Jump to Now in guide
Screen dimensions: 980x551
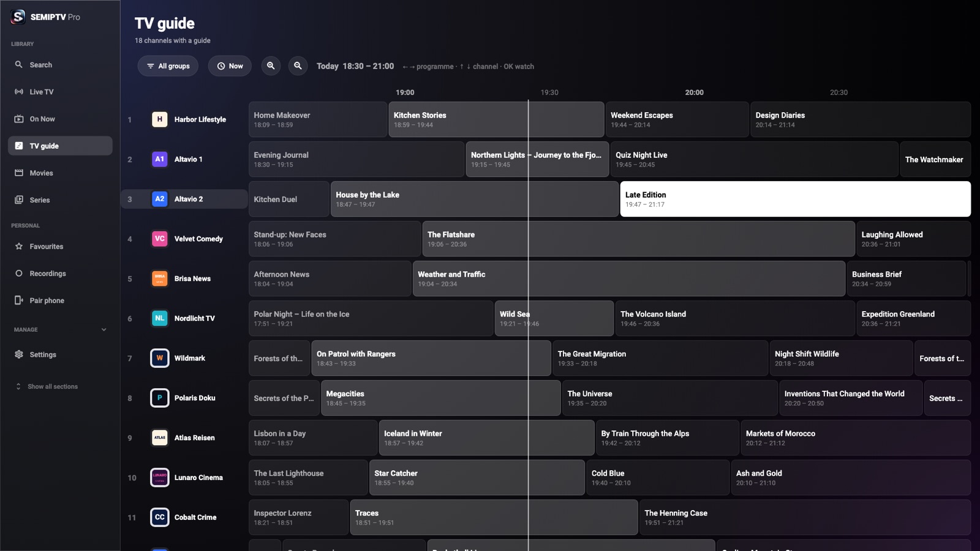[x=230, y=66]
